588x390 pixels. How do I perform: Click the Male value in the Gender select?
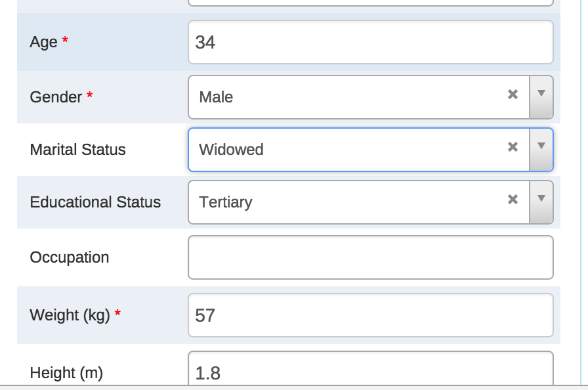tap(217, 97)
